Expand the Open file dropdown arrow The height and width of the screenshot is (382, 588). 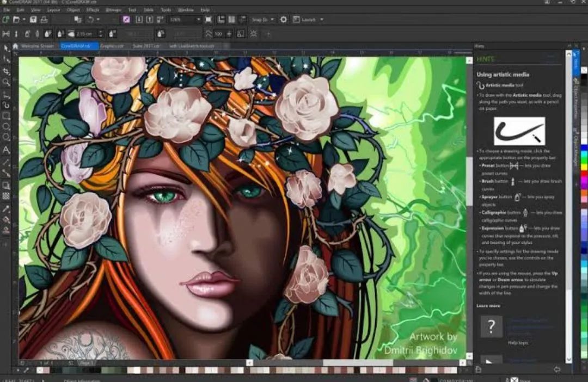point(24,20)
